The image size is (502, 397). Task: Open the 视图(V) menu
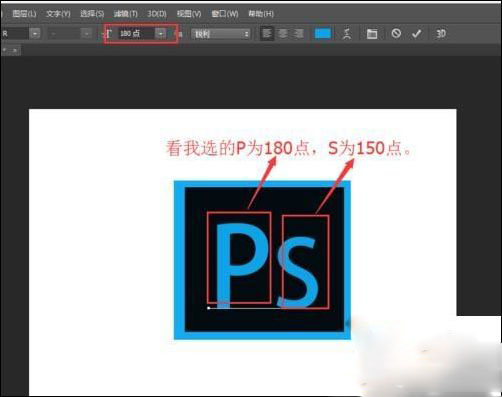pos(189,14)
